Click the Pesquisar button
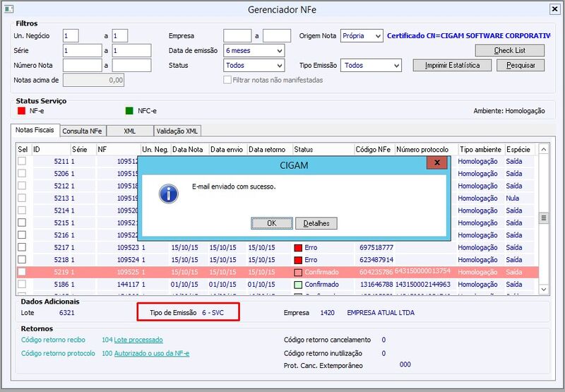Viewport: 565px width, 392px height. tap(521, 65)
